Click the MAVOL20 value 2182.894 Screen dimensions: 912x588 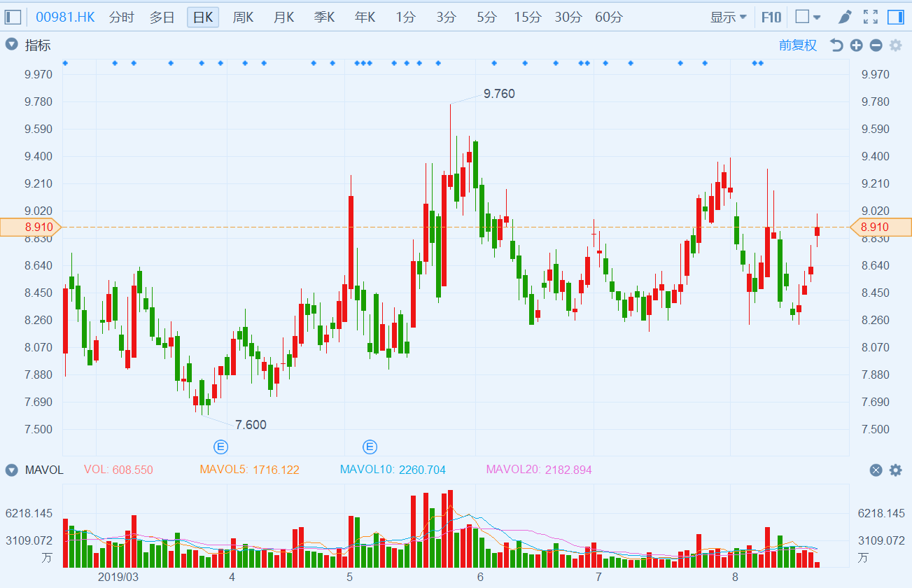568,470
